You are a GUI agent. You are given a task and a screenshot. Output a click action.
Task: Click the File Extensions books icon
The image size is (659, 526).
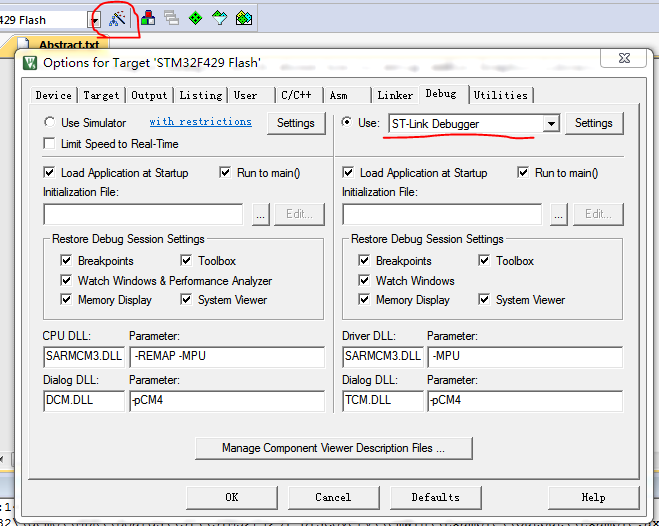pyautogui.click(x=148, y=18)
